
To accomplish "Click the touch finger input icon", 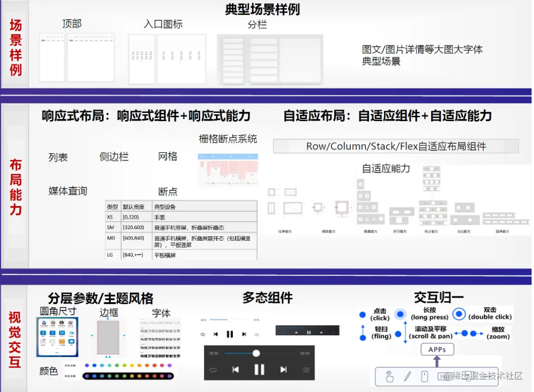I will tap(389, 377).
